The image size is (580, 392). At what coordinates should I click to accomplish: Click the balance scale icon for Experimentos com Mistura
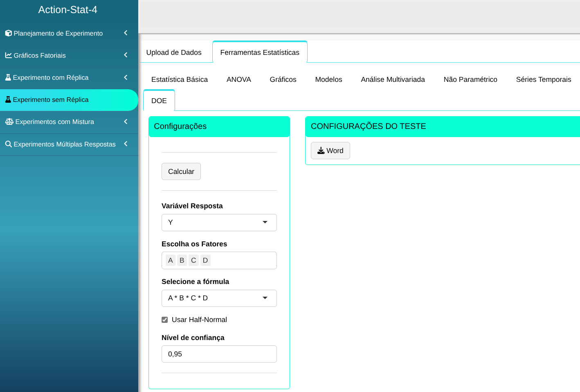tap(9, 122)
